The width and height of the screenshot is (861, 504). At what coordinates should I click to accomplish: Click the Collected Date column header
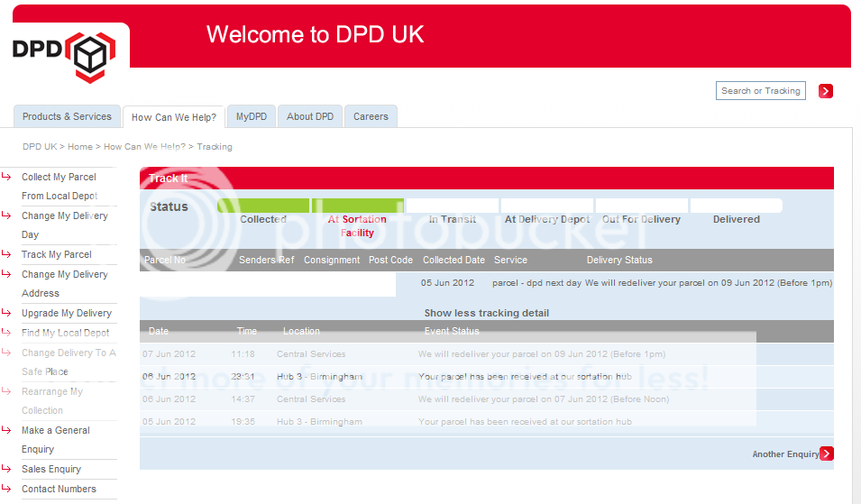[x=453, y=260]
